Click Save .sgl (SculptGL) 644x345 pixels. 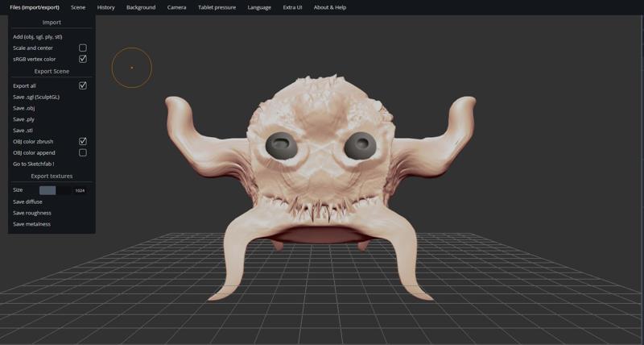[x=36, y=97]
